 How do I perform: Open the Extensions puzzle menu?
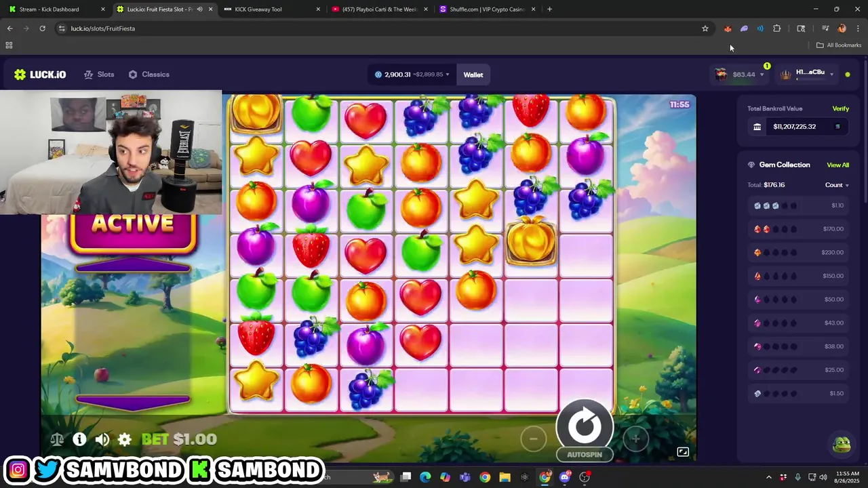pos(777,28)
